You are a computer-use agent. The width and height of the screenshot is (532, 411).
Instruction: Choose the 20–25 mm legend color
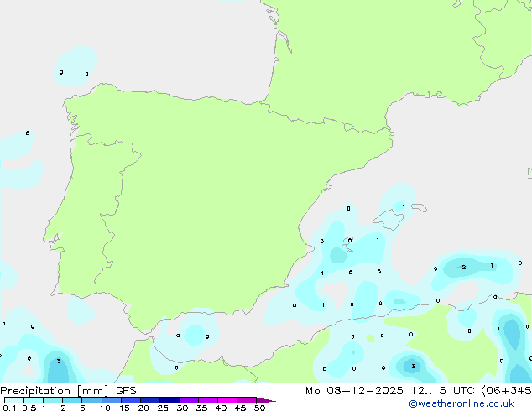[x=150, y=400]
